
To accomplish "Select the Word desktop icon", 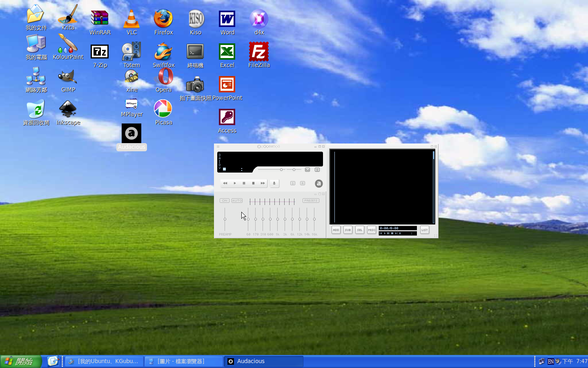I will tap(227, 22).
